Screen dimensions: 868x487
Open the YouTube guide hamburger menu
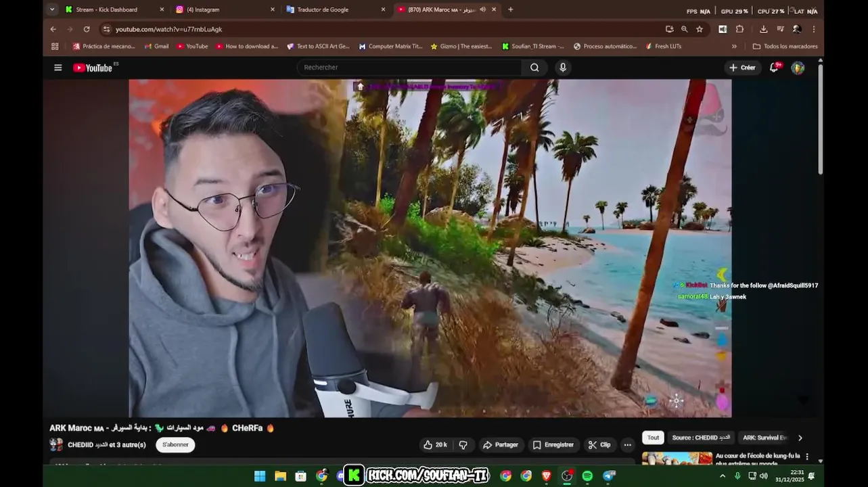point(58,68)
